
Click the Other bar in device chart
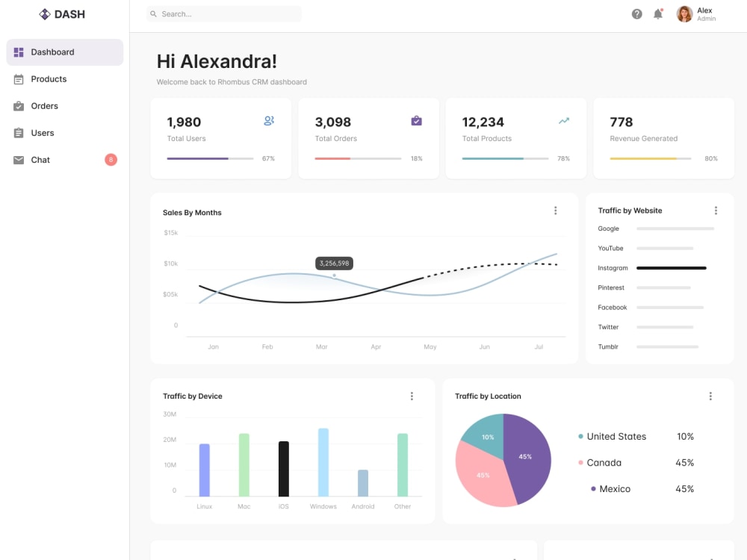tap(403, 465)
